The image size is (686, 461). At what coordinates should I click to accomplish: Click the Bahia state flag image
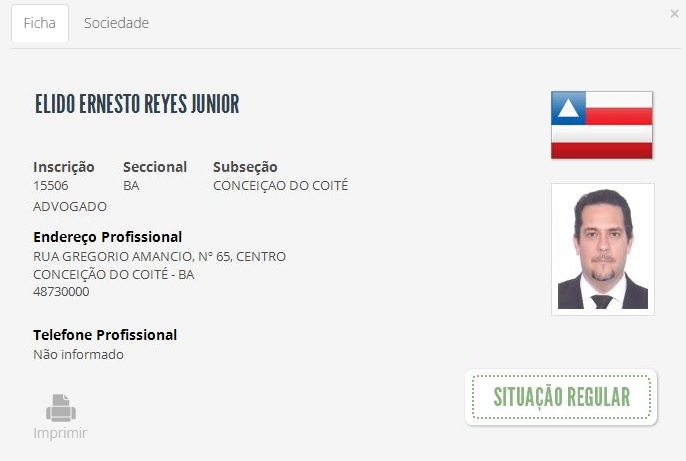point(601,125)
